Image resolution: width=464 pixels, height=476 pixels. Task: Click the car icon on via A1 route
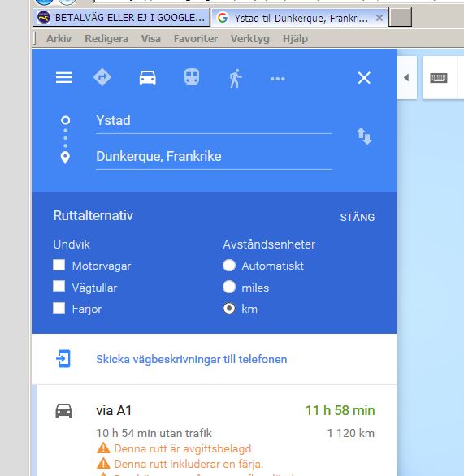click(63, 411)
